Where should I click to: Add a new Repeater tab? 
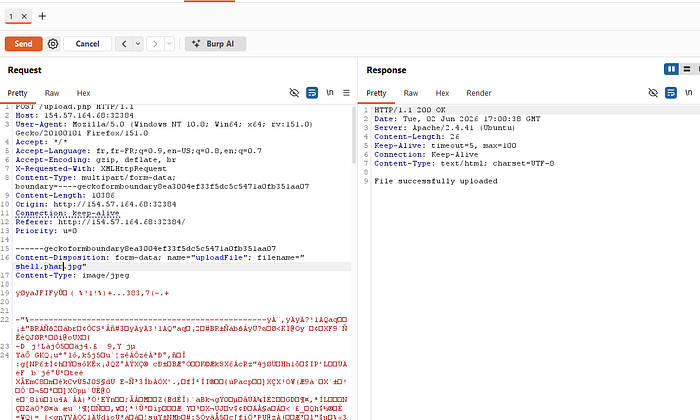[42, 16]
